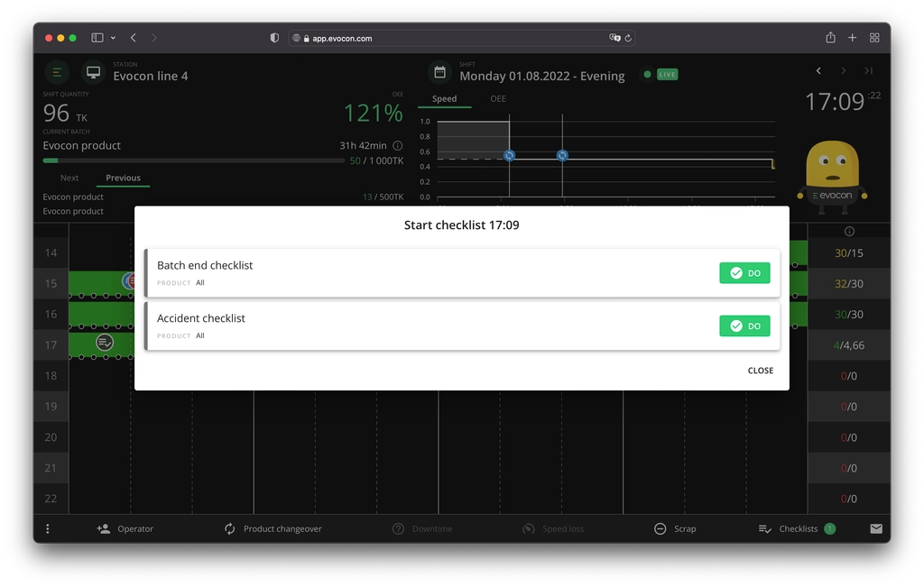This screenshot has width=924, height=587.
Task: Click the LIVE status badge
Action: click(x=667, y=74)
